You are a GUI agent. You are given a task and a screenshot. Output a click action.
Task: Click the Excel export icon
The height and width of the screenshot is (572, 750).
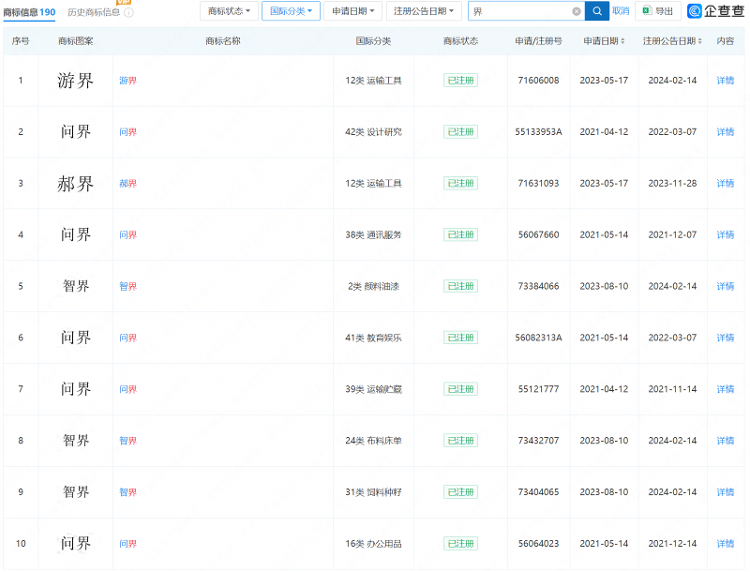point(647,11)
